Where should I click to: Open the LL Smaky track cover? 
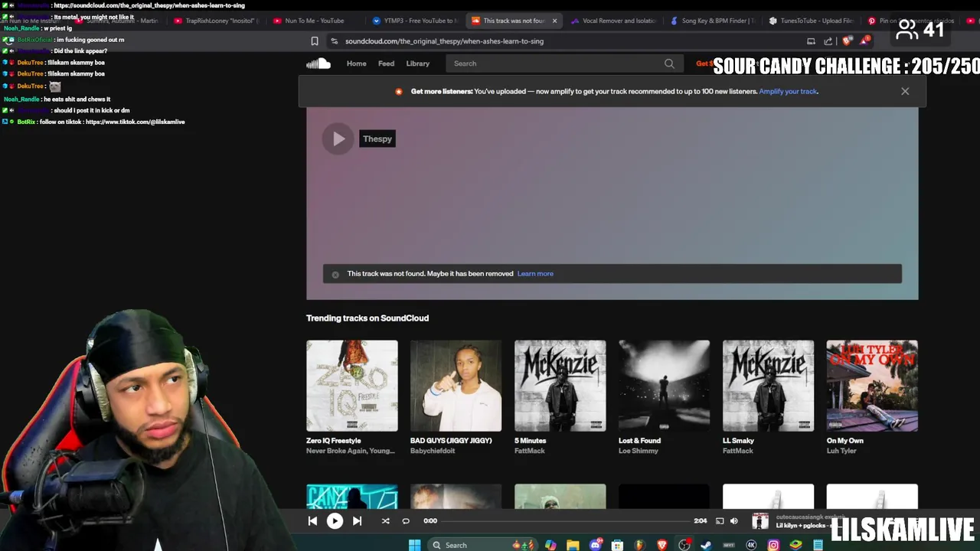tap(768, 386)
